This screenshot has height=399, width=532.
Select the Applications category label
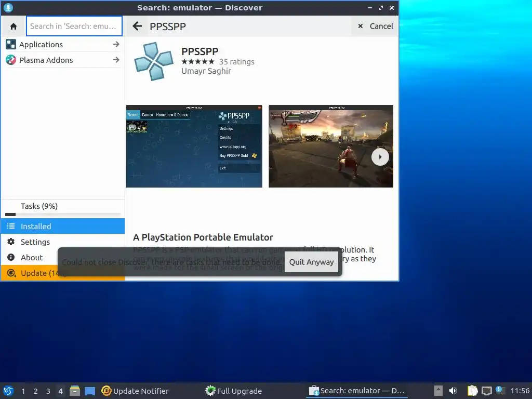coord(41,45)
